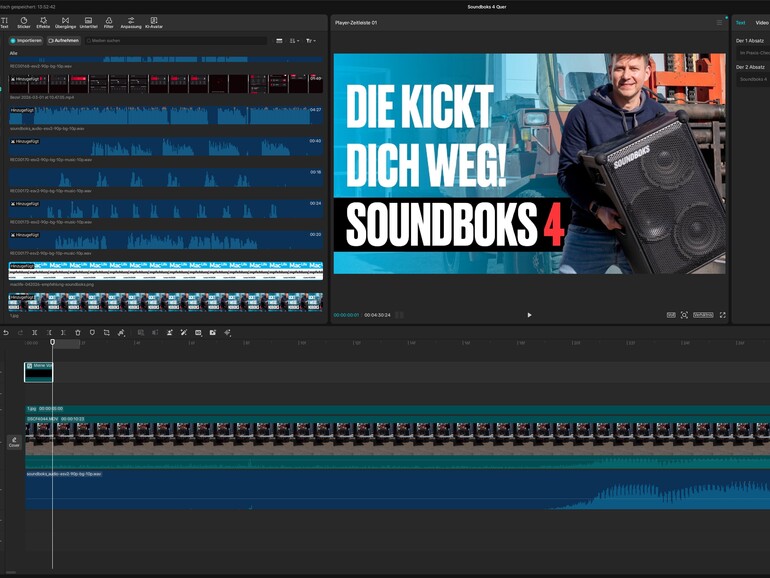This screenshot has height=578, width=770.
Task: Click the Aufnehmen record button
Action: (x=64, y=41)
